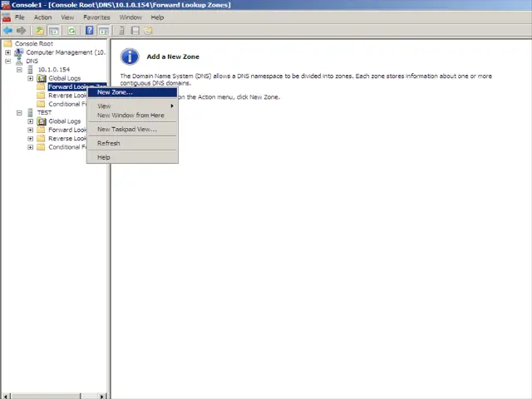This screenshot has width=532, height=399.
Task: Select Computer Management tree label
Action: point(66,52)
